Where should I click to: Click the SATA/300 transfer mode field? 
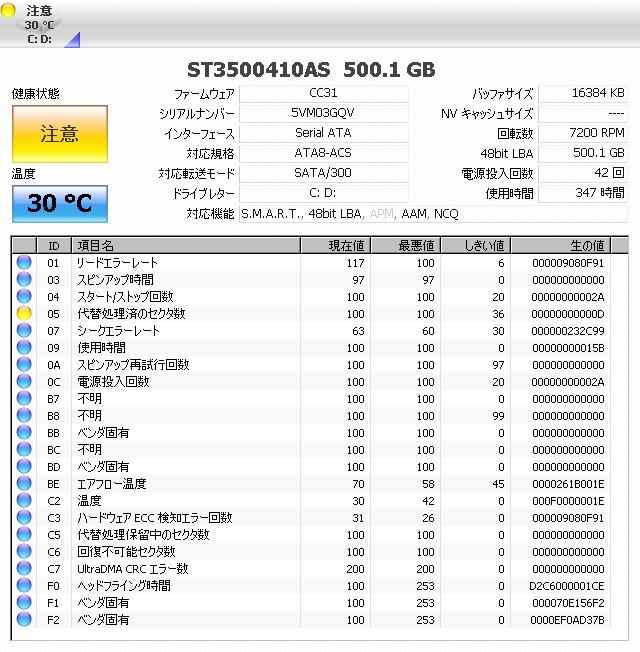pos(324,173)
